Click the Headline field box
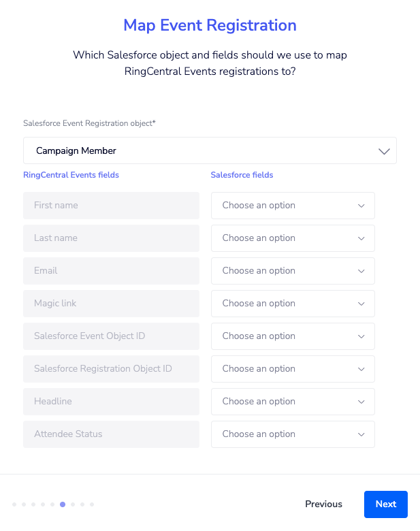The image size is (420, 531). 111,402
